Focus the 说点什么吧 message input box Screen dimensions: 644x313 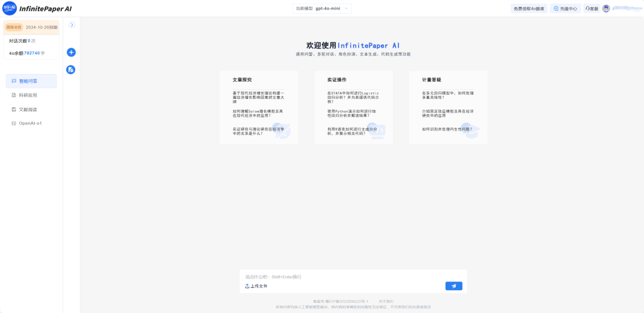coord(353,277)
